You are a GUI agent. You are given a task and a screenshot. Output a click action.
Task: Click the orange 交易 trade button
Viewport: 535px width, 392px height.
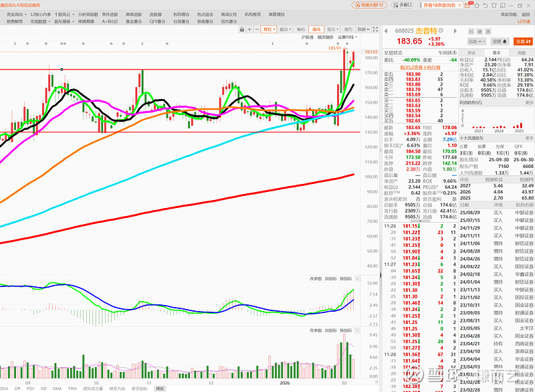pos(523,41)
